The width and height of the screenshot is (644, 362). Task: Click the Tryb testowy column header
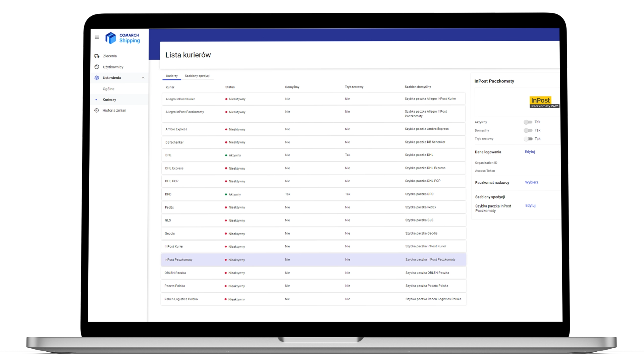354,87
